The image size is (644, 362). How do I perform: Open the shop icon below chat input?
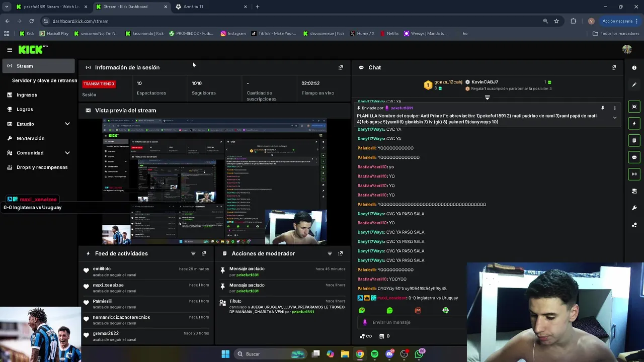pyautogui.click(x=382, y=336)
